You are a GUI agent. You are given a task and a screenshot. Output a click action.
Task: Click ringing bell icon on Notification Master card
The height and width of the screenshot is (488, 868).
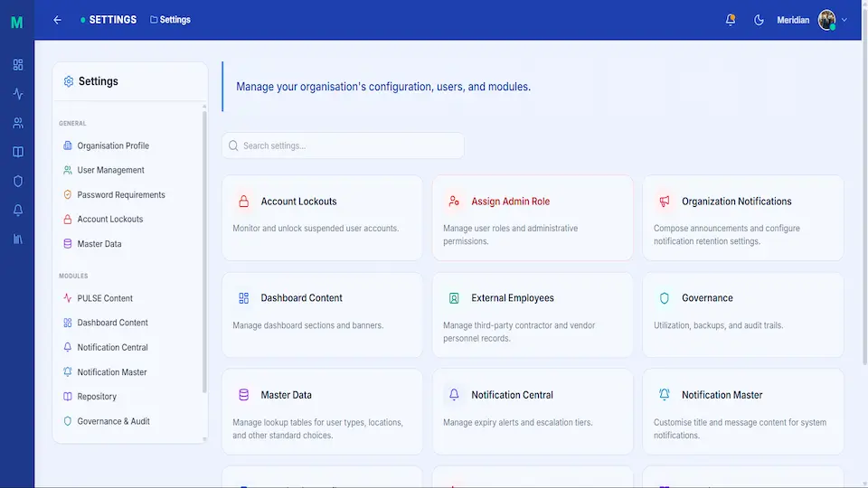tap(665, 395)
